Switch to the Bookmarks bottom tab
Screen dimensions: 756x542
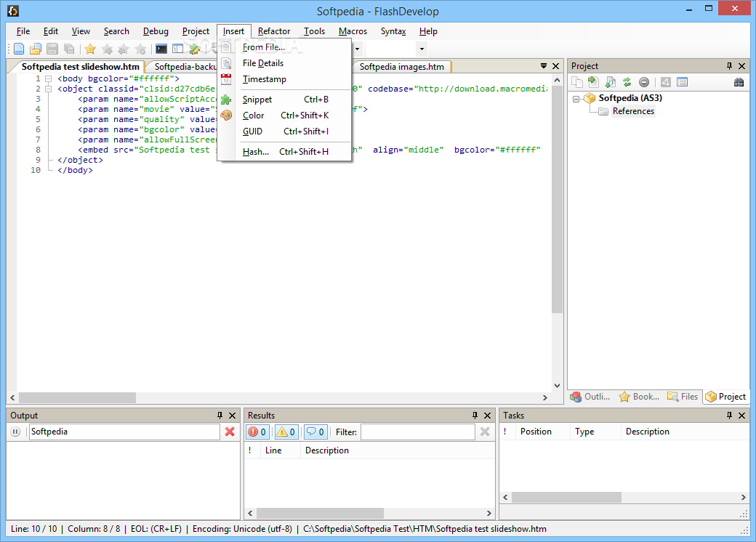(639, 397)
